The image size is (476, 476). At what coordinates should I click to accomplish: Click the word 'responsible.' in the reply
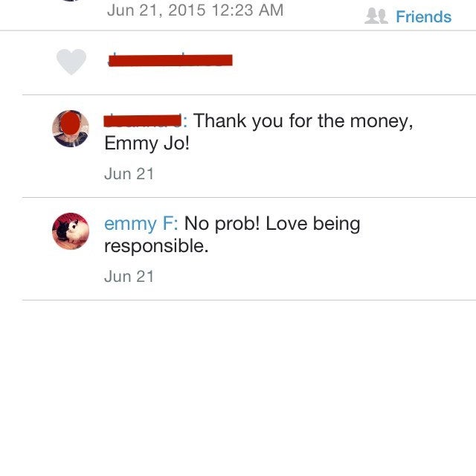pyautogui.click(x=156, y=246)
